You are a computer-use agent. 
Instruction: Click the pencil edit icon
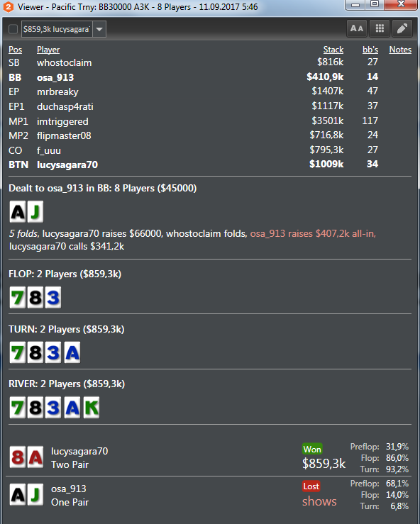point(402,29)
